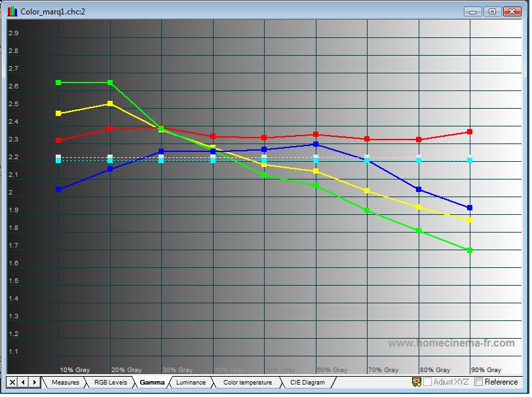Viewport: 532px width, 397px height.
Task: Click the green gamma point at 90% Gray
Action: pos(470,250)
